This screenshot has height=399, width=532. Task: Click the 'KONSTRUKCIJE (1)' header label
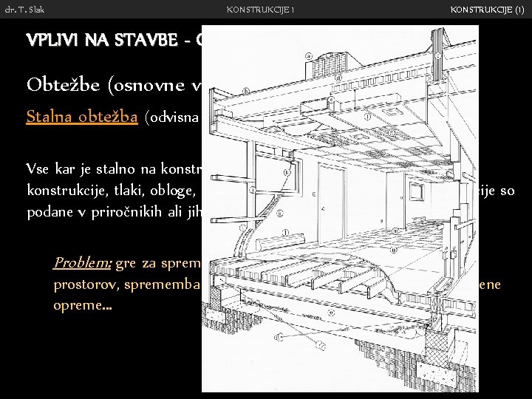[x=487, y=10]
